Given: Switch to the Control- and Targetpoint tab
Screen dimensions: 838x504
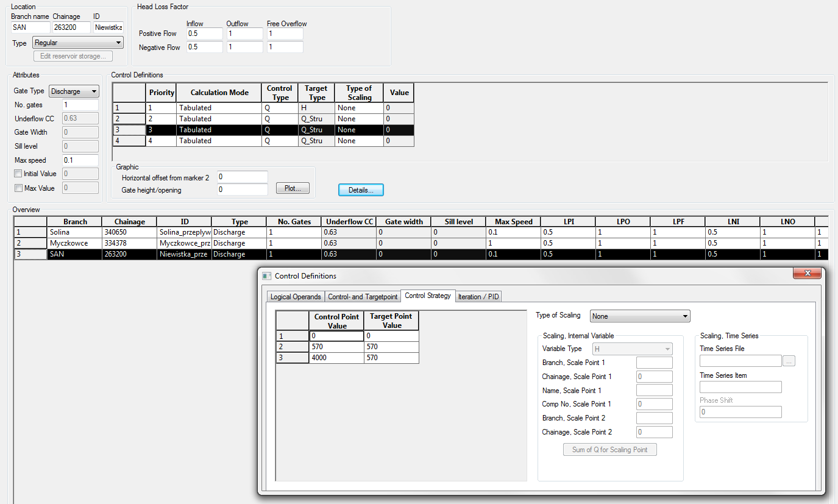Looking at the screenshot, I should pyautogui.click(x=363, y=297).
